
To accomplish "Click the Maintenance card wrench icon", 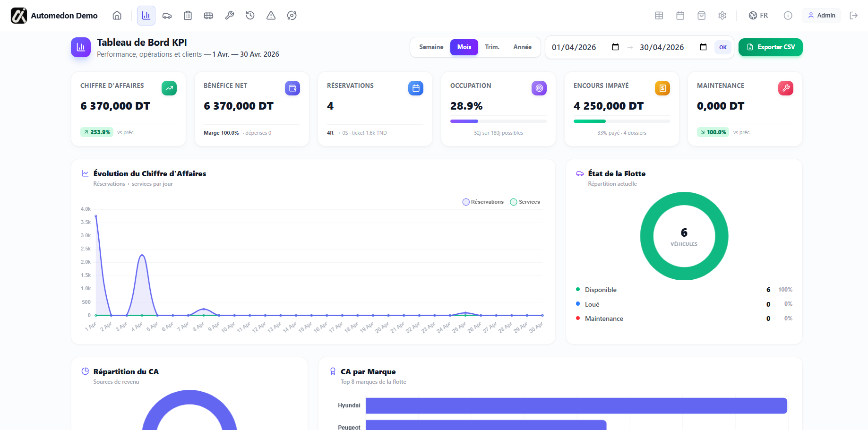I will 786,88.
